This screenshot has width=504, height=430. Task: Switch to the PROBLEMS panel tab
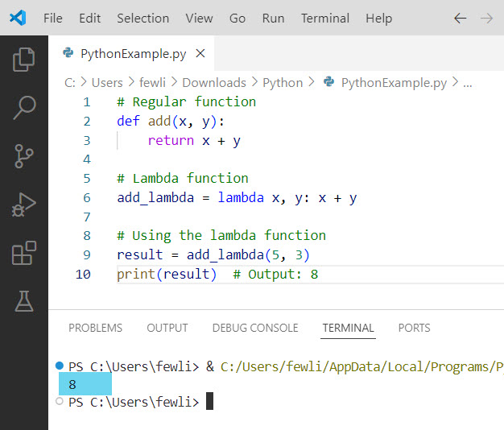[x=96, y=328]
